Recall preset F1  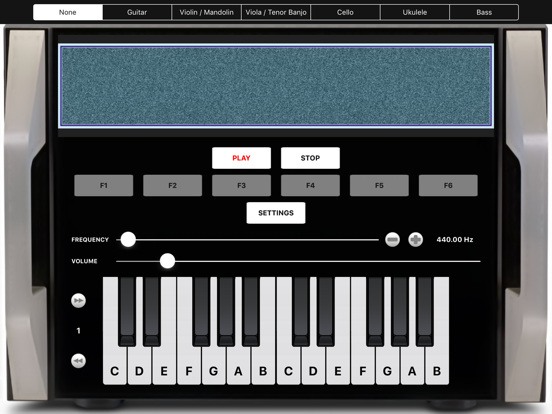pyautogui.click(x=104, y=186)
